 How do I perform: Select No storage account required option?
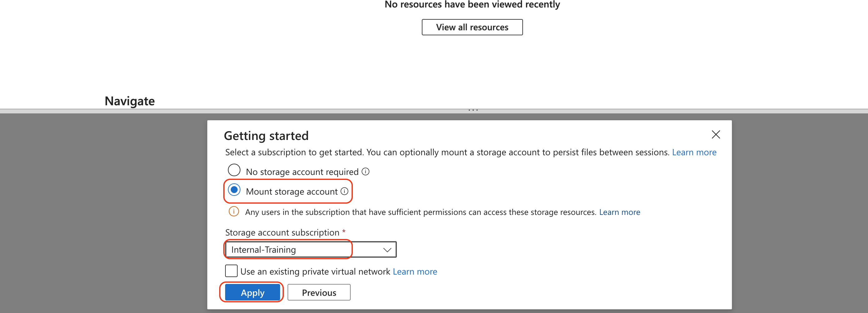[234, 170]
